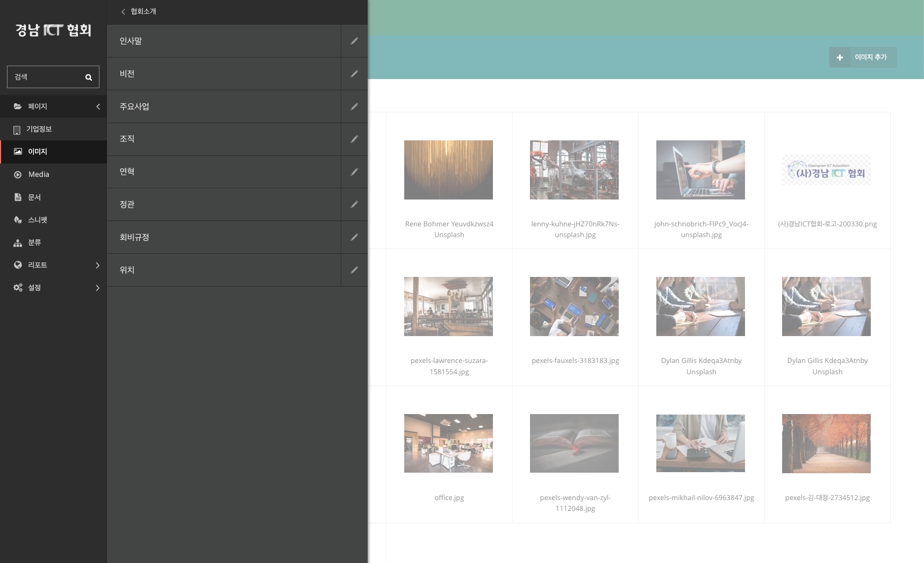924x563 pixels.
Task: Click the edit pencil for 정관
Action: click(x=354, y=204)
